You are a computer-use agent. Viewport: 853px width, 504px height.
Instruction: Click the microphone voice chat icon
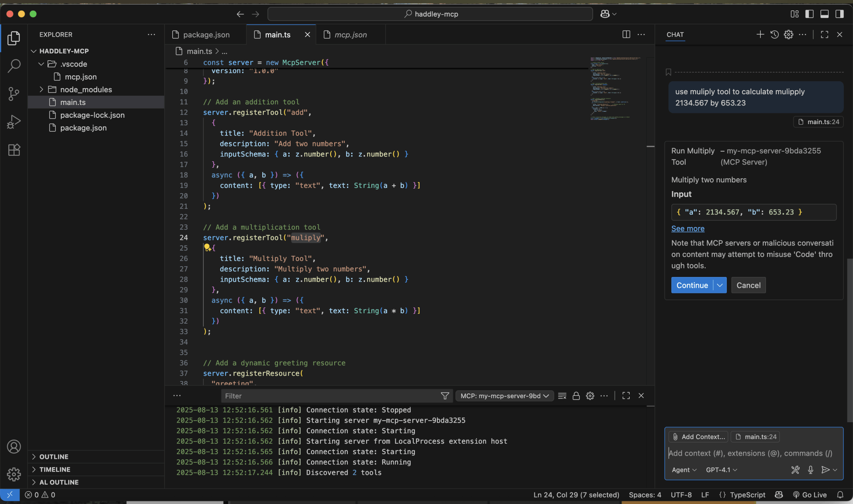point(810,470)
